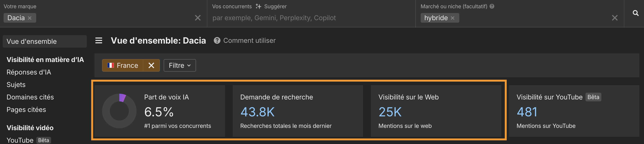Image resolution: width=644 pixels, height=144 pixels.
Task: Select Domaines cités in the sidebar
Action: coord(30,97)
